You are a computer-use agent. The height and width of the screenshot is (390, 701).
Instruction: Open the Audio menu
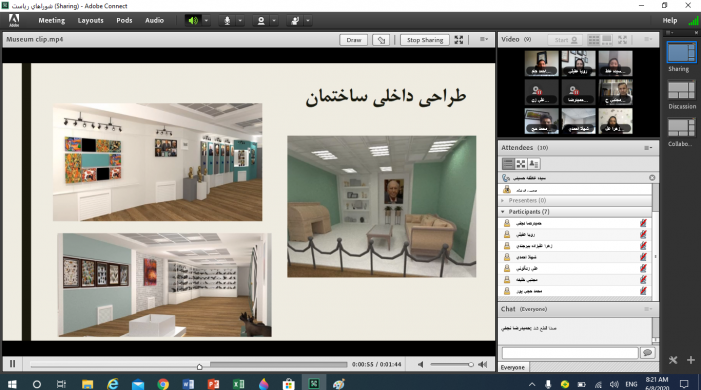point(154,20)
